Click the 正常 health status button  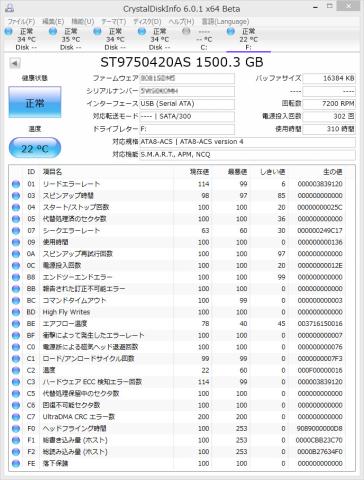click(x=35, y=102)
